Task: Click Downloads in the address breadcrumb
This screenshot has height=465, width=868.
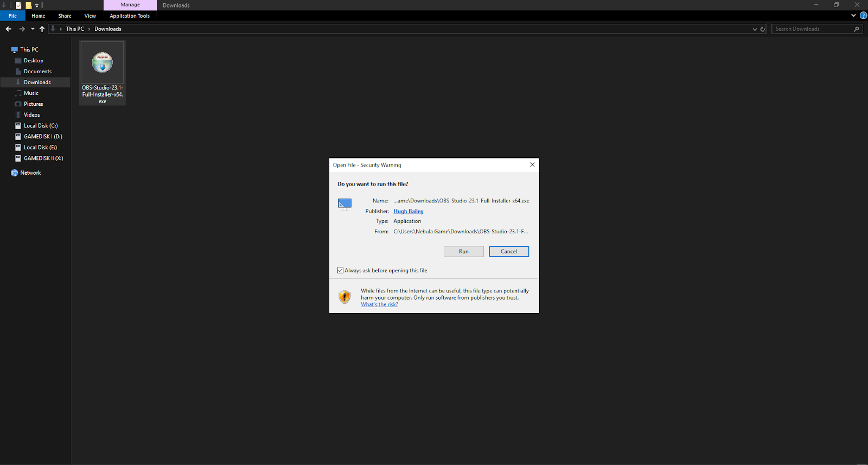Action: [x=108, y=29]
